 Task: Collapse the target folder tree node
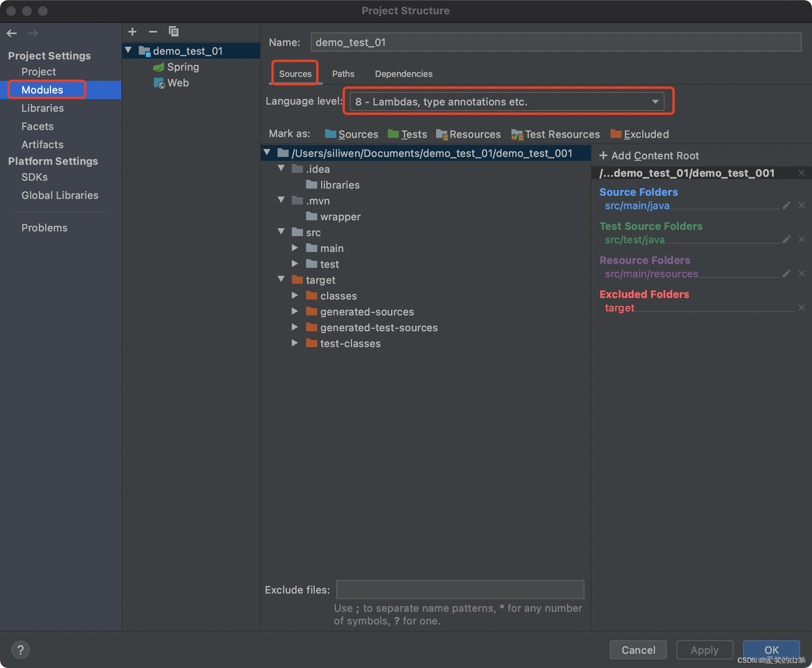[281, 279]
